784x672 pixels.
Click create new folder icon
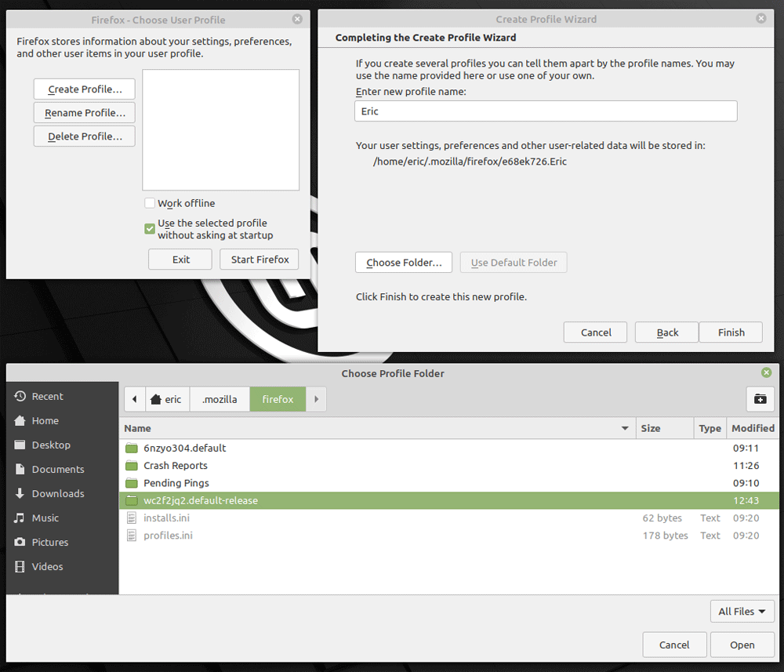click(x=760, y=399)
